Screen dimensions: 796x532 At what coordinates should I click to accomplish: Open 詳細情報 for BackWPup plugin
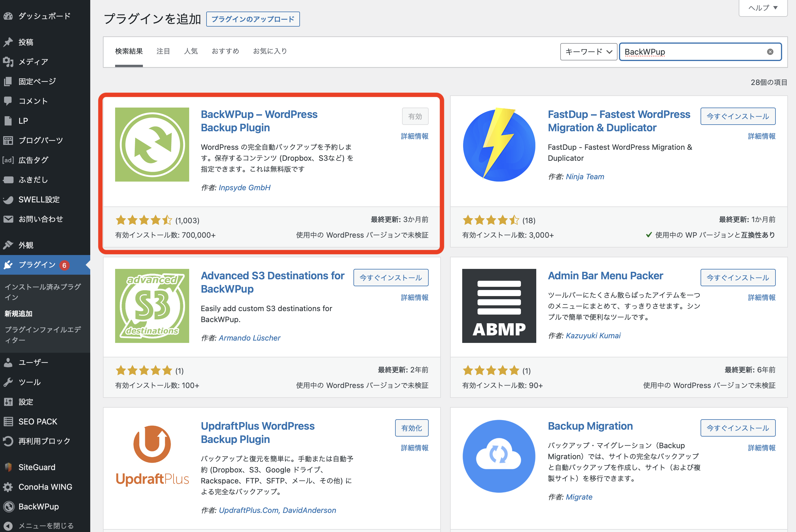414,136
